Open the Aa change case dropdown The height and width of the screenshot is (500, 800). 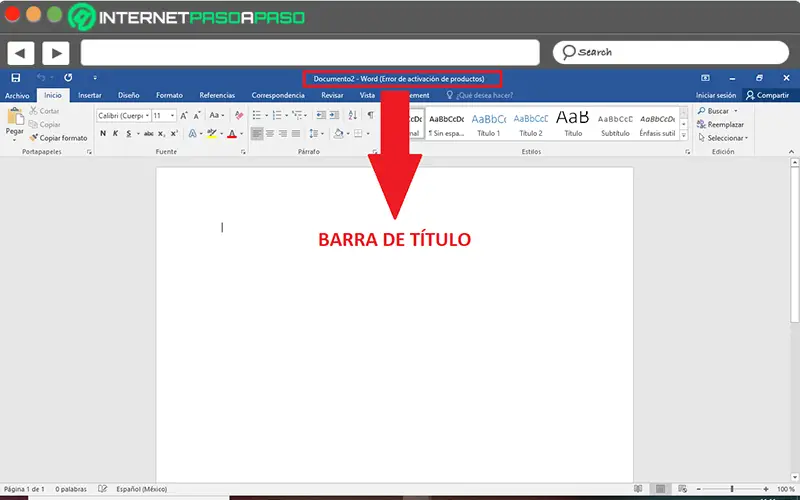[x=217, y=116]
